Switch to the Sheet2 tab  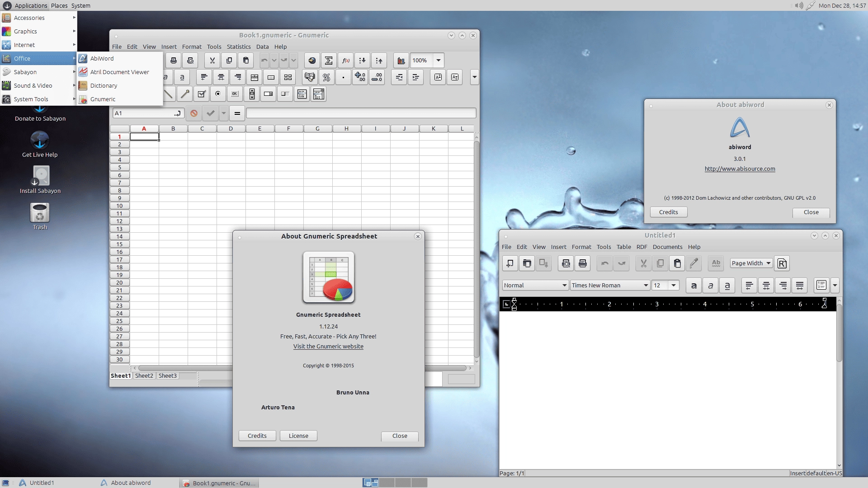(x=144, y=376)
